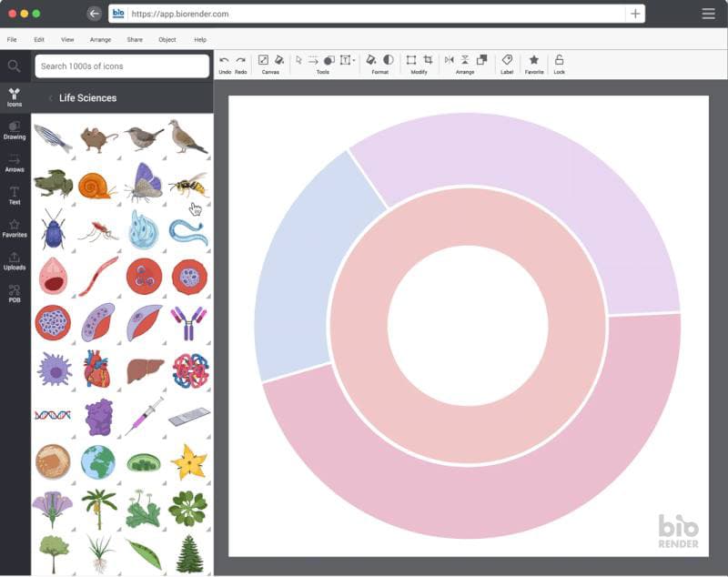Viewport: 728px width, 577px height.
Task: Open the Arrange menu
Action: coord(100,40)
